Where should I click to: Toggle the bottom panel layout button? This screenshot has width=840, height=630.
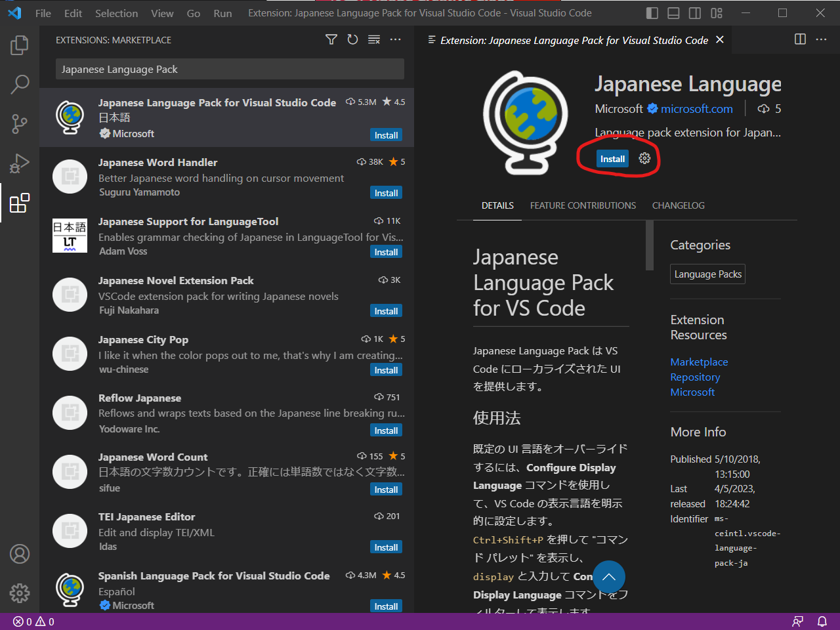click(x=673, y=13)
